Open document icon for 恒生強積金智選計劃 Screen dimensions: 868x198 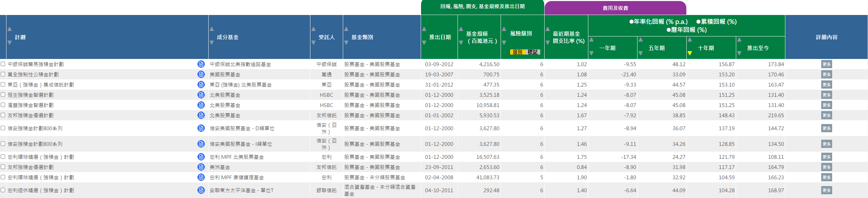(x=201, y=95)
